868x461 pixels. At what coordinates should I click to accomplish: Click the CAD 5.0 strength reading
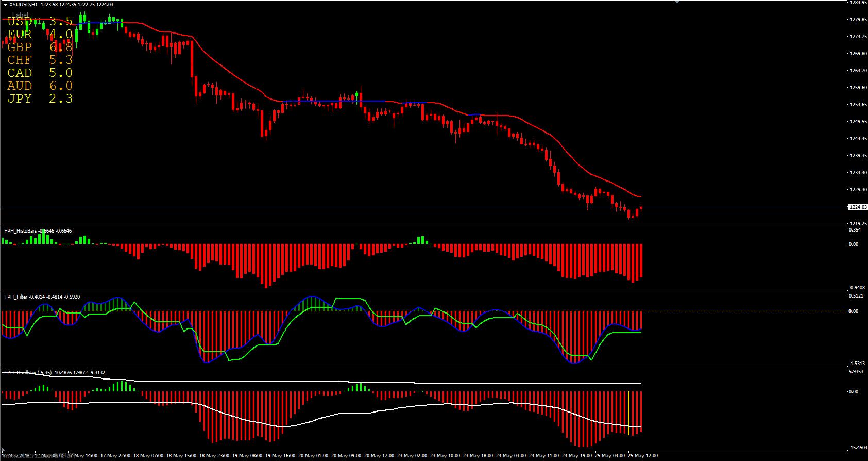point(40,73)
